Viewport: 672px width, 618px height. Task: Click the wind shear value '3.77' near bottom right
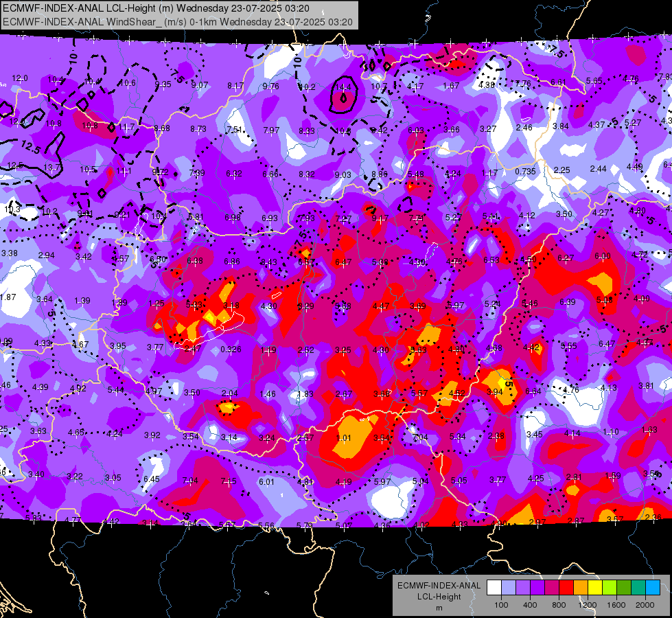(498, 479)
